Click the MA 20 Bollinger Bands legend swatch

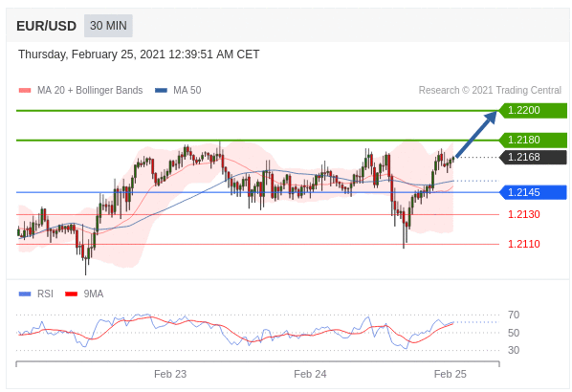(25, 91)
